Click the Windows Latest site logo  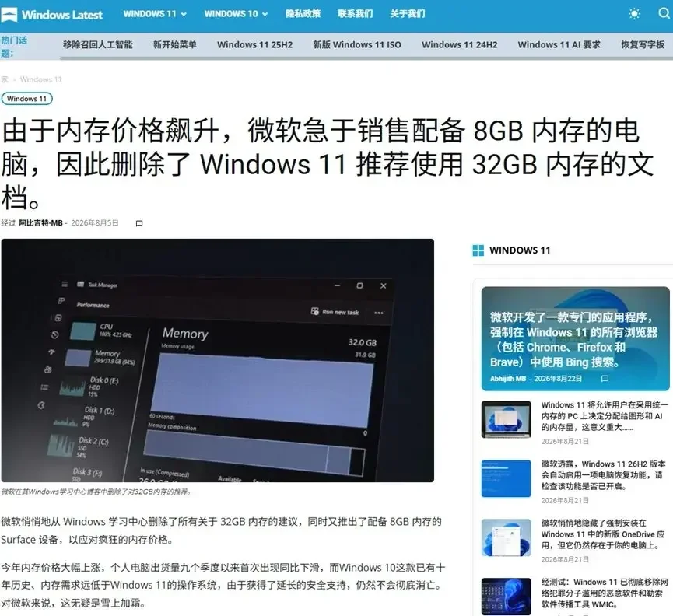(x=51, y=15)
